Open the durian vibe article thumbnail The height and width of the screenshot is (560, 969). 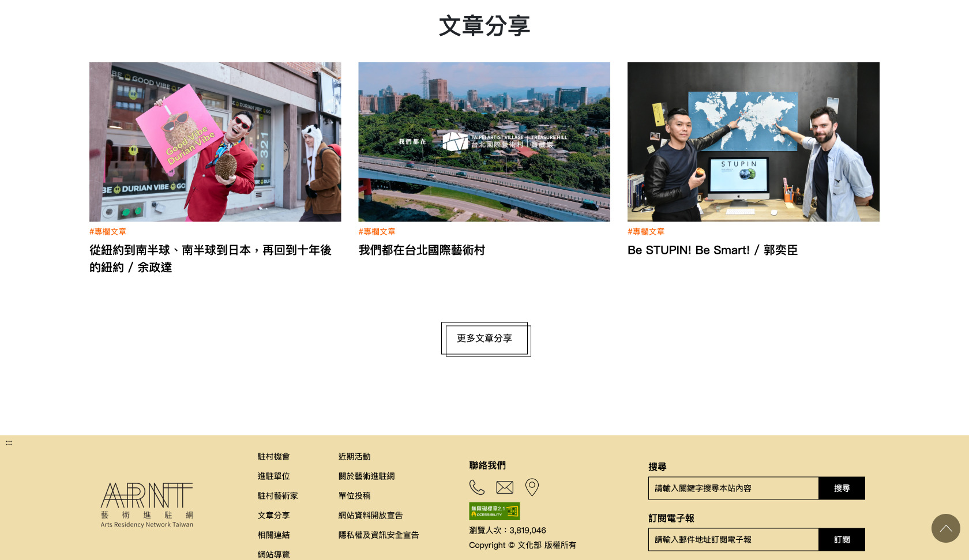(215, 142)
